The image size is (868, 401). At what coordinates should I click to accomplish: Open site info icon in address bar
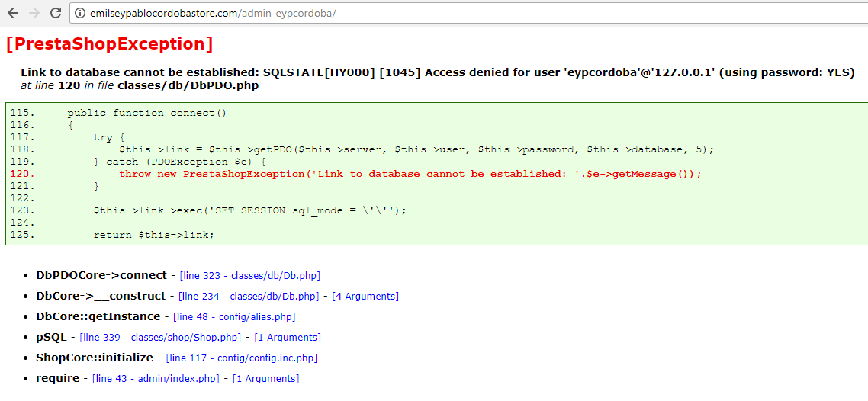(x=80, y=13)
